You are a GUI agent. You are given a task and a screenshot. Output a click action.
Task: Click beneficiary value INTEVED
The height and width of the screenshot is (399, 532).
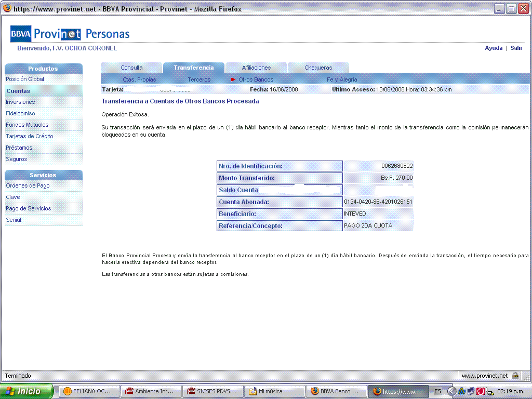click(355, 214)
